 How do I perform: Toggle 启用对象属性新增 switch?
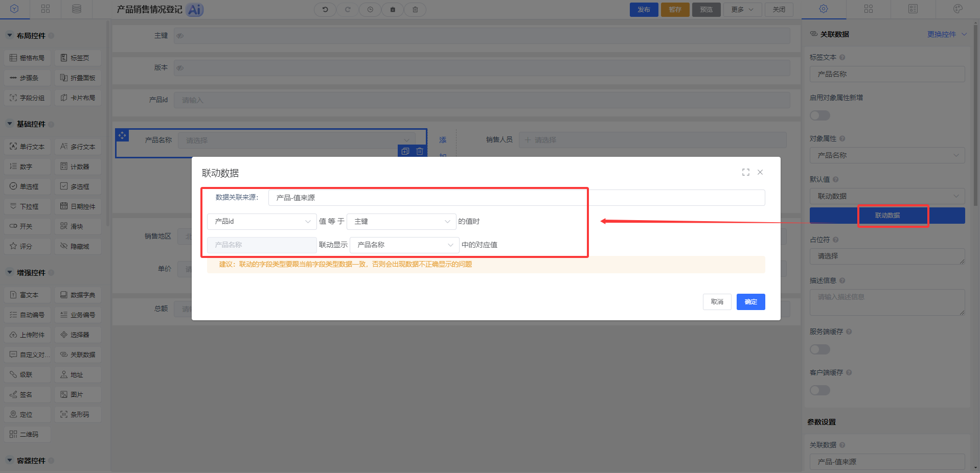pyautogui.click(x=820, y=115)
